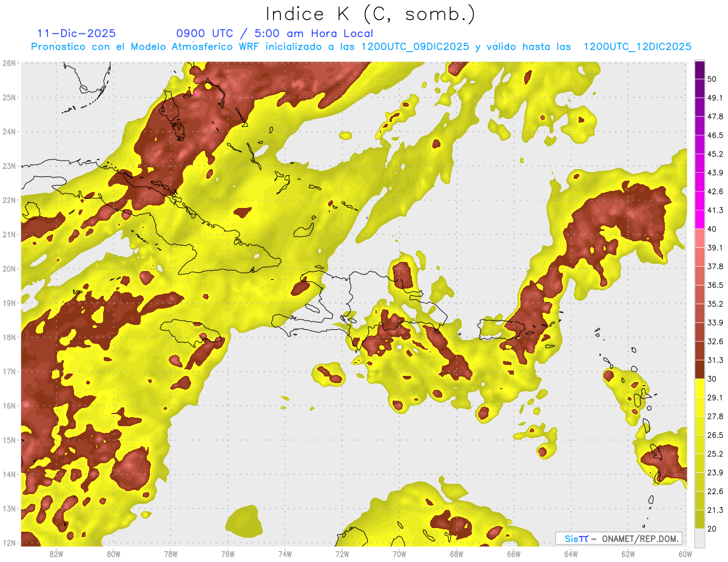Click the "26N" latitude label
This screenshot has width=728, height=562.
click(x=8, y=63)
